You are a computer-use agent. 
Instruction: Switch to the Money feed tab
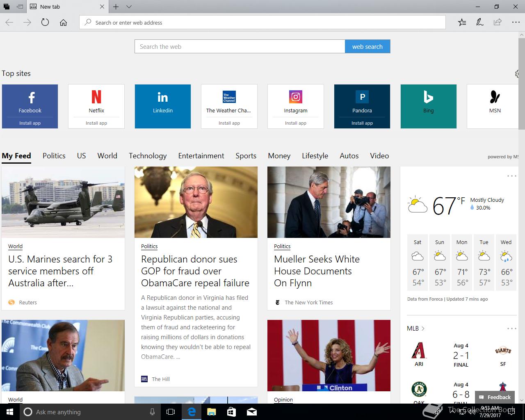coord(279,156)
